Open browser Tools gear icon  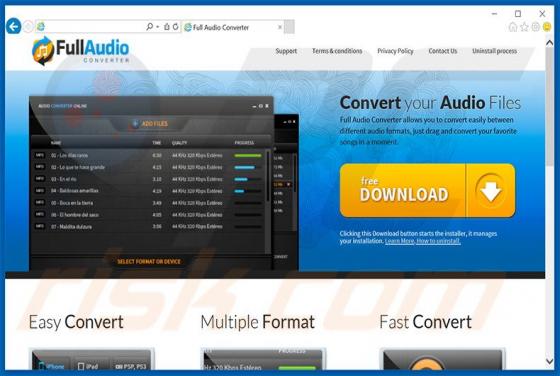[x=535, y=27]
